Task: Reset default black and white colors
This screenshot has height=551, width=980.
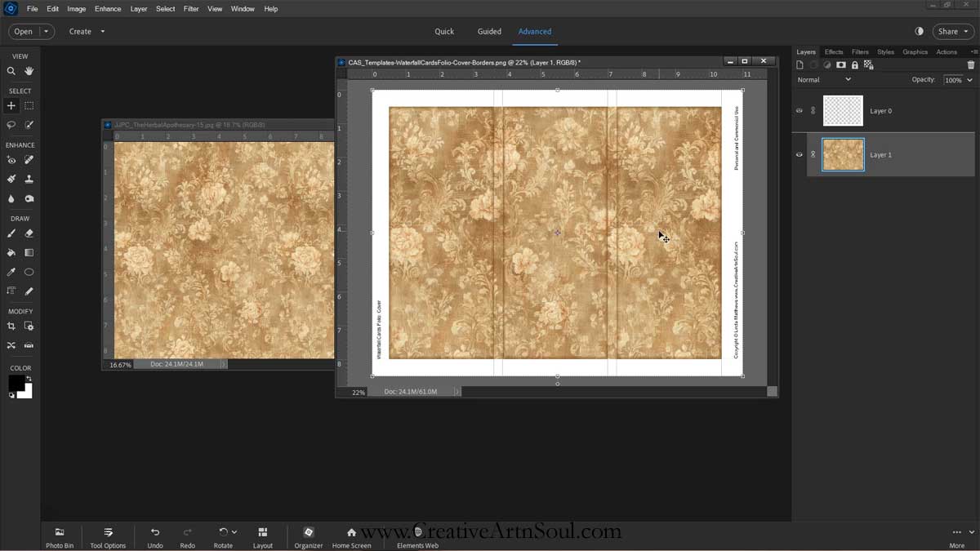Action: [11, 395]
